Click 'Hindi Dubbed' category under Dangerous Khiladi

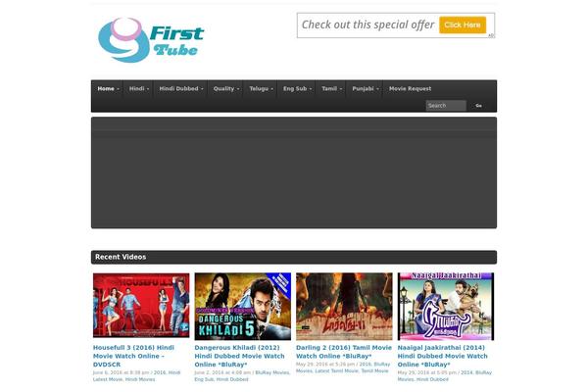(x=232, y=379)
